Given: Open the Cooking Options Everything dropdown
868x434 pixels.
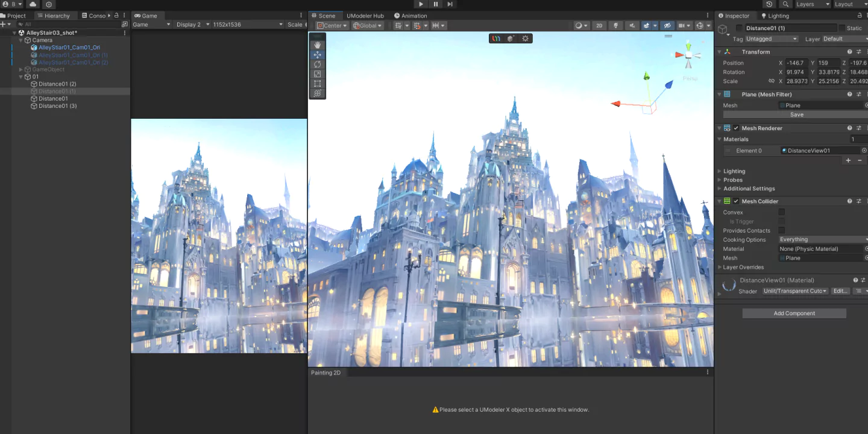Looking at the screenshot, I should [x=823, y=239].
